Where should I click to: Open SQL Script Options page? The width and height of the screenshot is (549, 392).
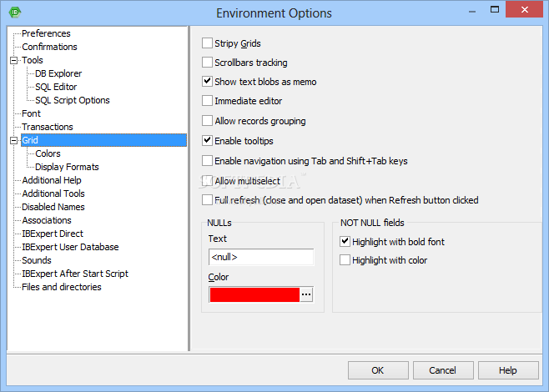[x=73, y=100]
